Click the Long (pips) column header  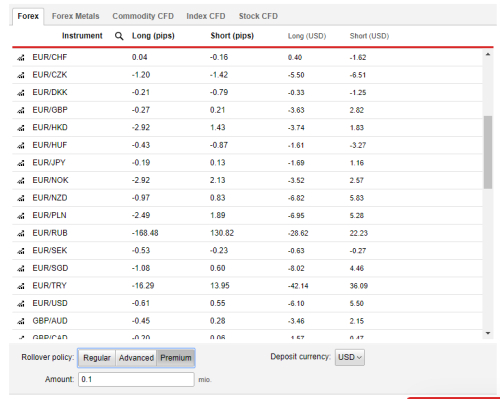point(153,36)
